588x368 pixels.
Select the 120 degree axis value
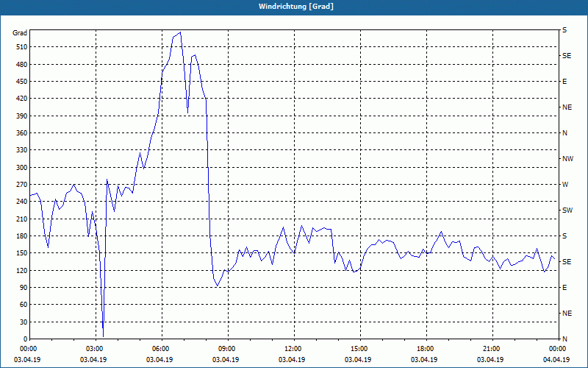click(22, 270)
